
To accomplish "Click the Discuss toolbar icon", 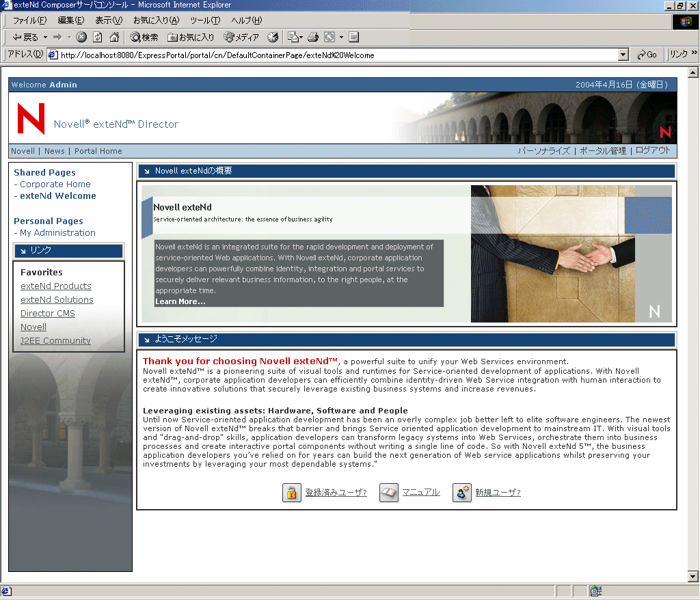I will [x=353, y=38].
